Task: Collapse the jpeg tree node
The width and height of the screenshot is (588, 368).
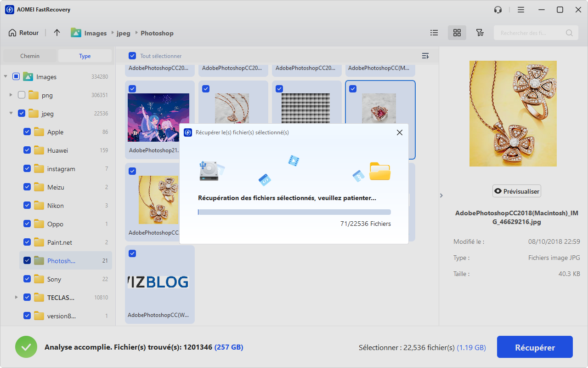Action: [11, 114]
